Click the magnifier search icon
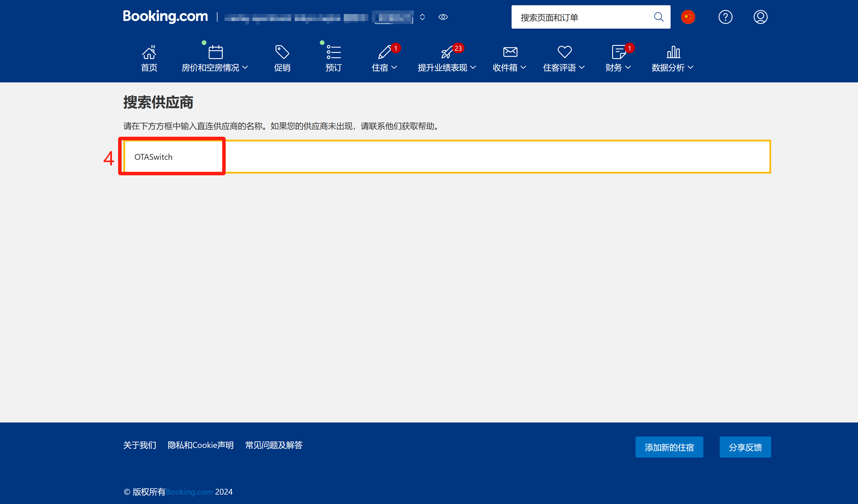Image resolution: width=858 pixels, height=504 pixels. [x=658, y=17]
